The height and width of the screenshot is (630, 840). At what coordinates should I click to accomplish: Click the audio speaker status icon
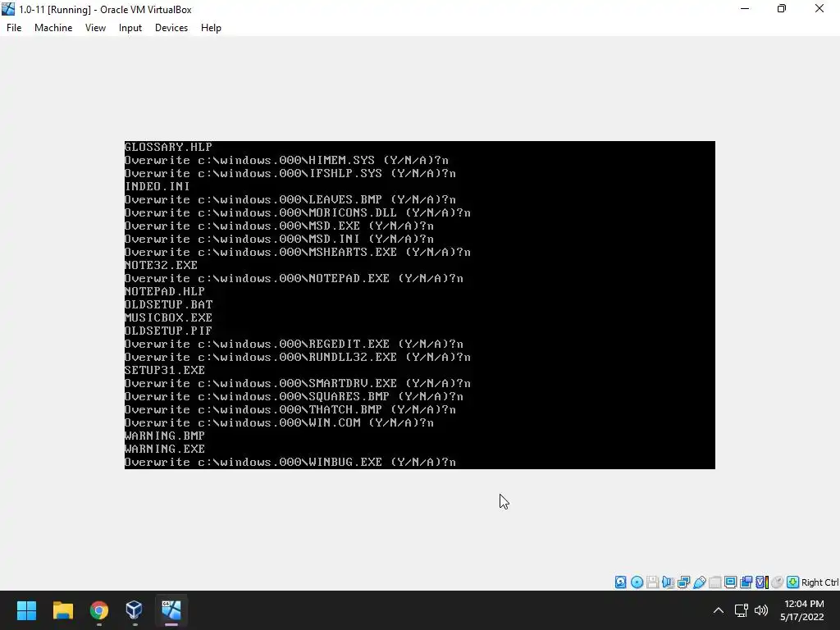tap(668, 582)
